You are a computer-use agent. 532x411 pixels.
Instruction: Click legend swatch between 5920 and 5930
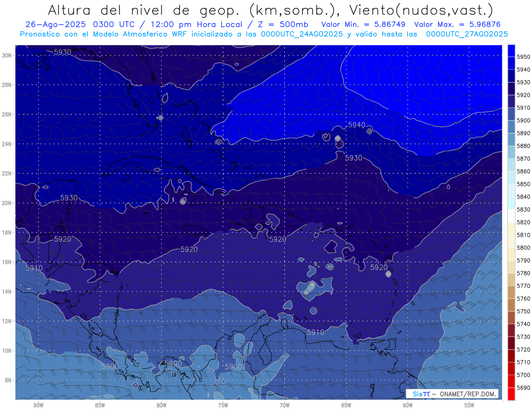511,89
